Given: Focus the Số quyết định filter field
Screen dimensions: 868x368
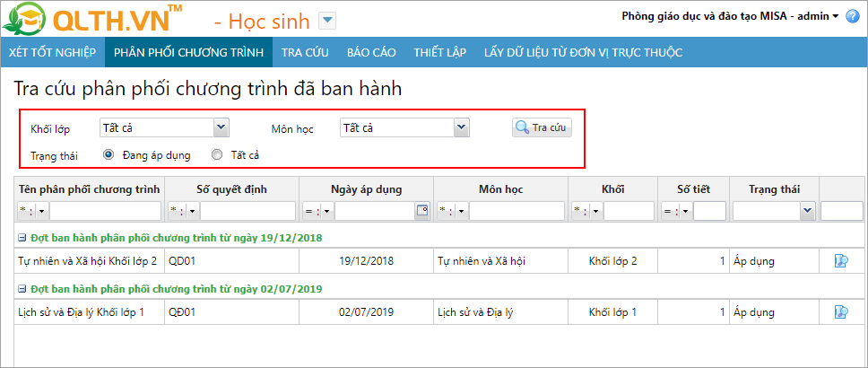Looking at the screenshot, I should point(248,211).
